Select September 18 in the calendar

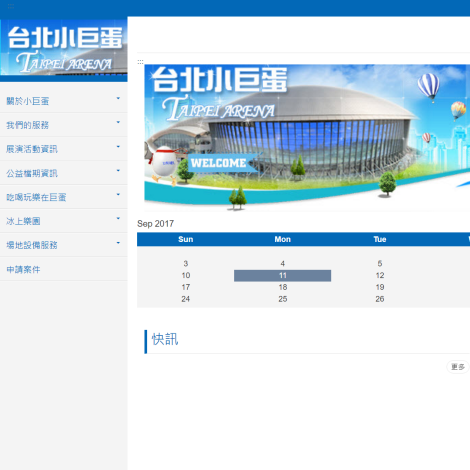click(283, 287)
